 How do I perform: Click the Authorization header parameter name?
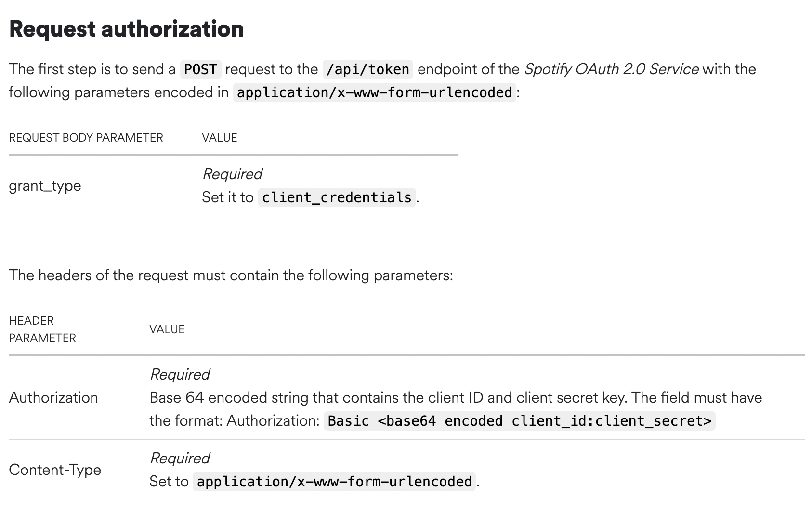tap(53, 398)
